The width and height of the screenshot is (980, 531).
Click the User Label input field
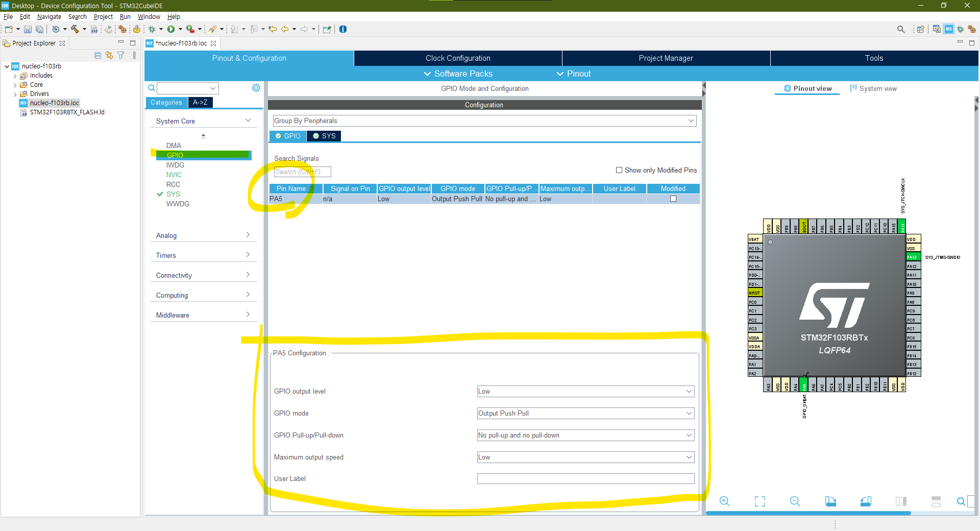585,478
